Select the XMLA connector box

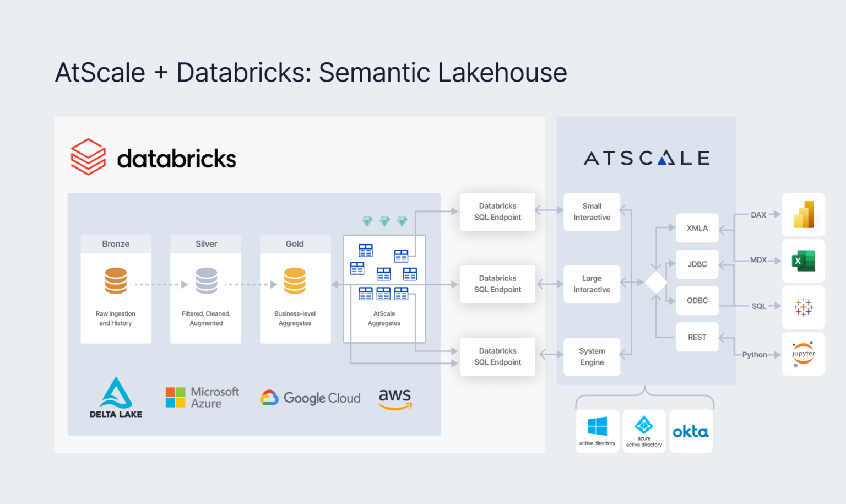697,228
